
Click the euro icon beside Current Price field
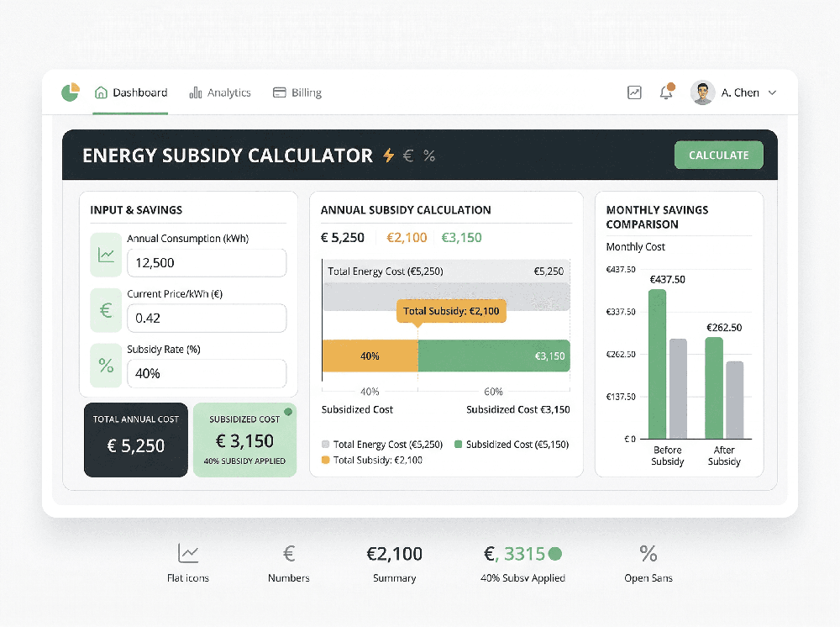[x=106, y=310]
